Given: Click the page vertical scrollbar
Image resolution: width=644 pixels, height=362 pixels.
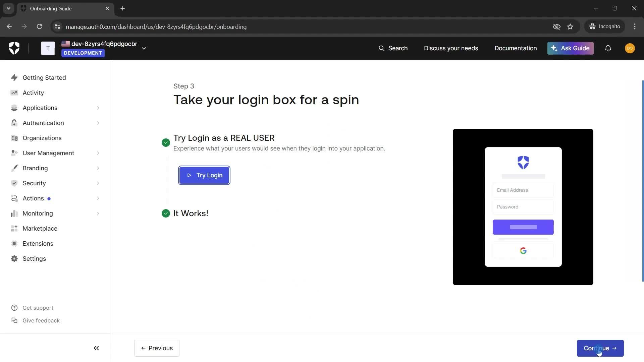Looking at the screenshot, I should pyautogui.click(x=643, y=181).
